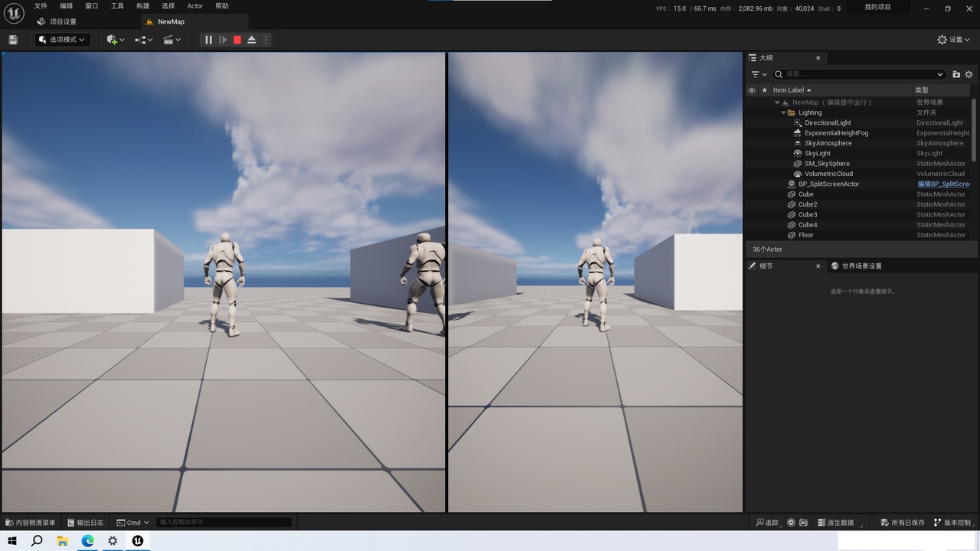Open the 设置 settings dropdown
Screen dimensions: 980x551
[954, 40]
